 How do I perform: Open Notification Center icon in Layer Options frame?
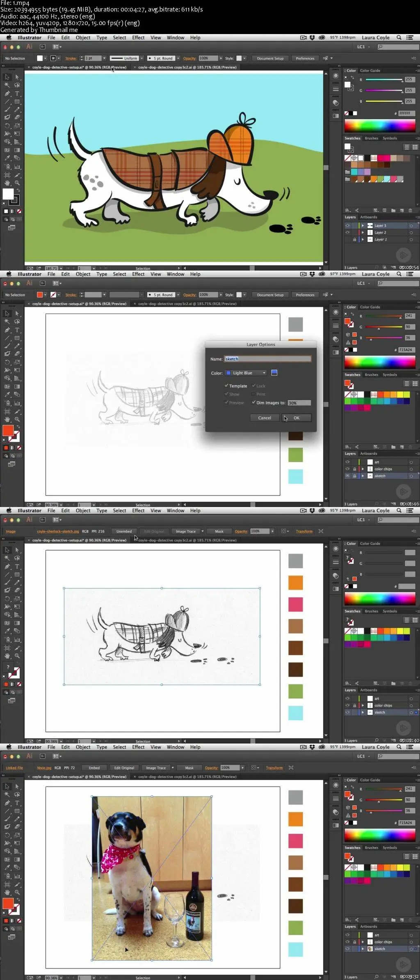409,274
